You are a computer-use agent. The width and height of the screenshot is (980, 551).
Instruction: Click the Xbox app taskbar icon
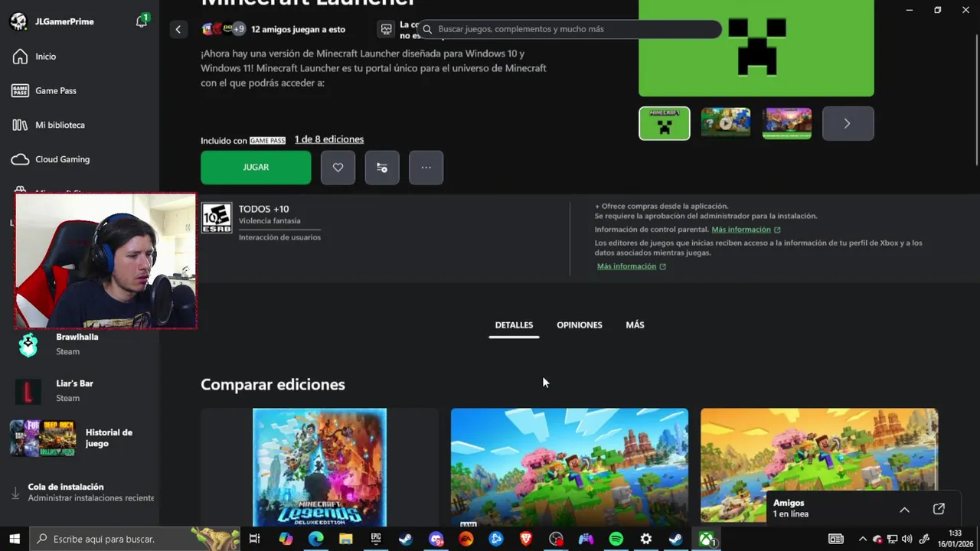pyautogui.click(x=707, y=539)
